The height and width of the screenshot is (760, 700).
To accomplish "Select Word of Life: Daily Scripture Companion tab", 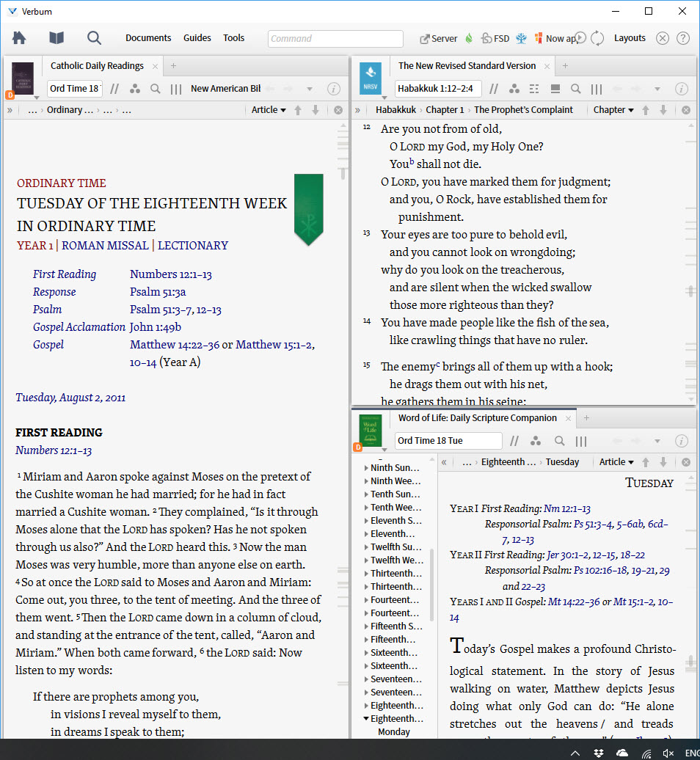I will point(478,418).
